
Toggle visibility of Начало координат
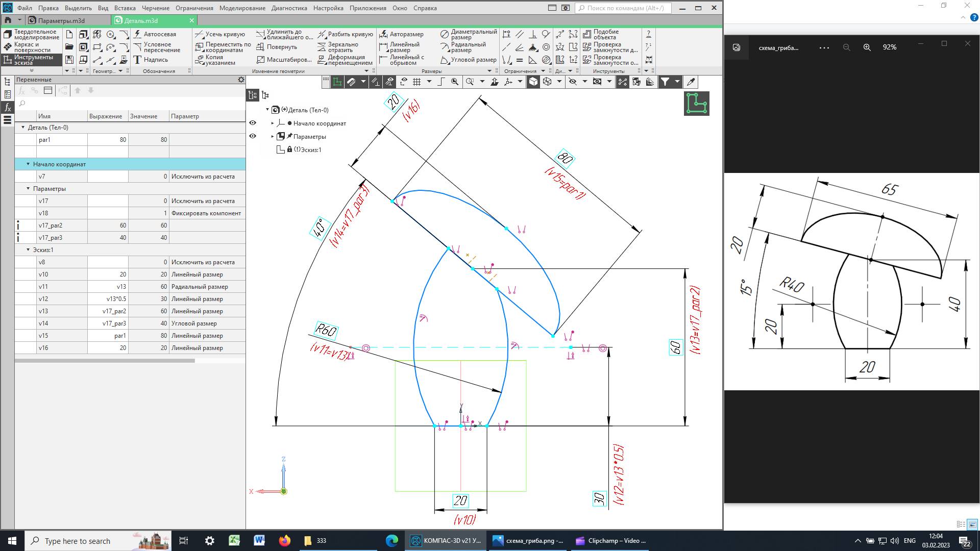pyautogui.click(x=253, y=123)
